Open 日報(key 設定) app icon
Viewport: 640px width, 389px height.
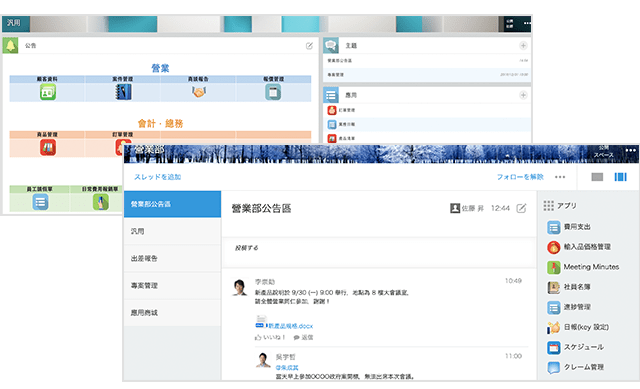(553, 327)
